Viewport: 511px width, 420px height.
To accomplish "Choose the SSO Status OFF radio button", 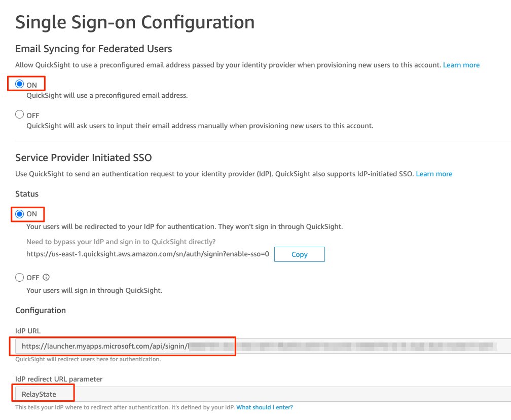I will (x=20, y=278).
